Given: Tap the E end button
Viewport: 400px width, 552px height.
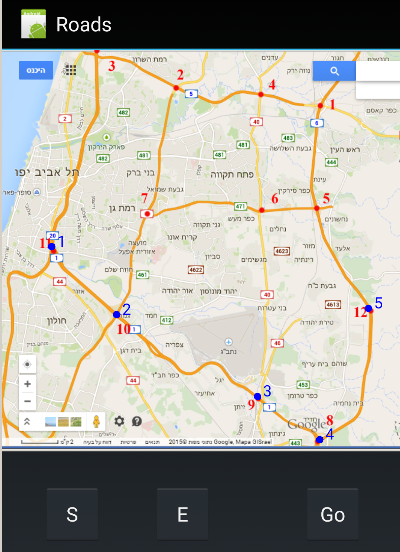Looking at the screenshot, I should pyautogui.click(x=182, y=514).
